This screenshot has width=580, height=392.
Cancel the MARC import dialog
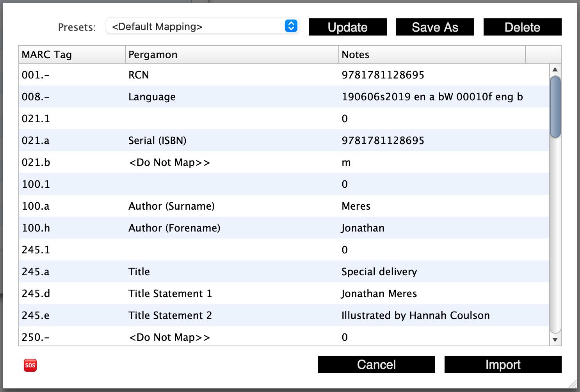377,364
